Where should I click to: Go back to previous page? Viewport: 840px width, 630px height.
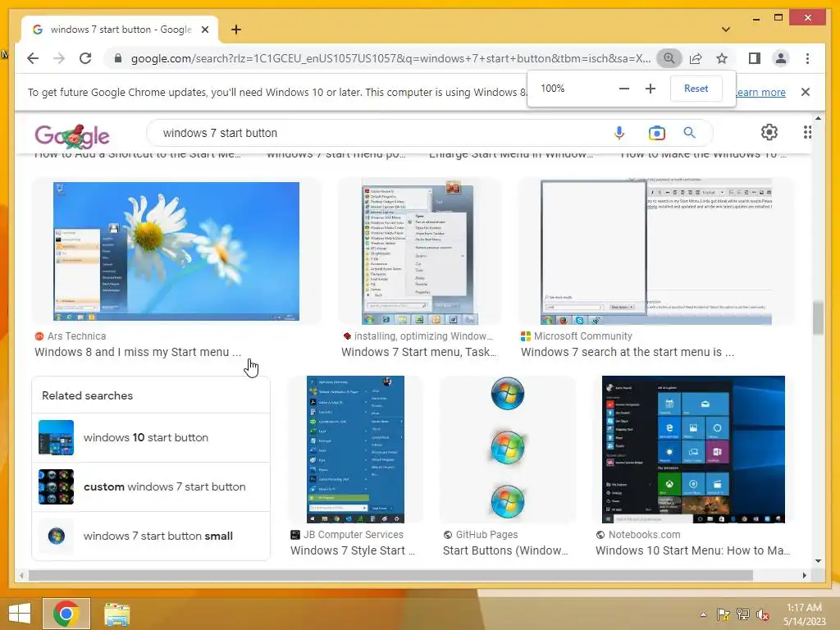click(x=33, y=58)
